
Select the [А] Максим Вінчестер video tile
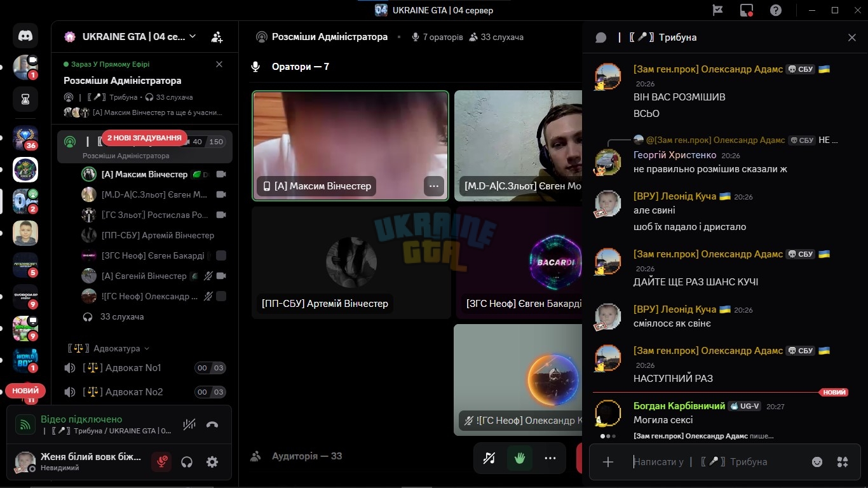351,146
